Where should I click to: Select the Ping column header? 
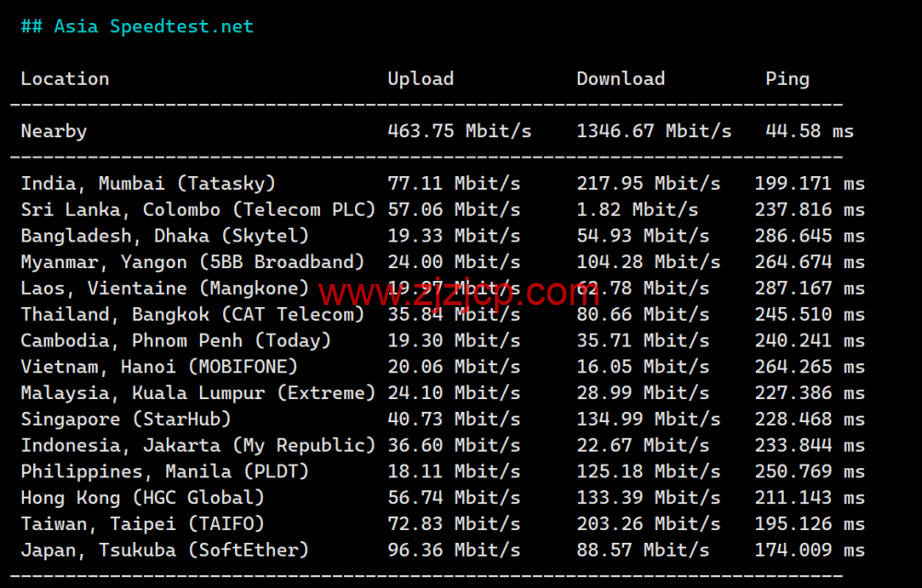pyautogui.click(x=787, y=78)
